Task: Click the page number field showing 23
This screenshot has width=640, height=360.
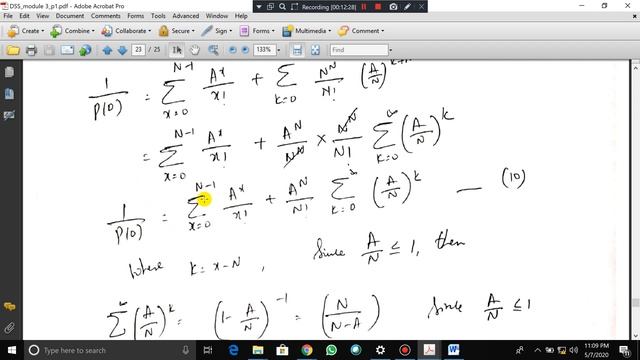Action: [138, 50]
